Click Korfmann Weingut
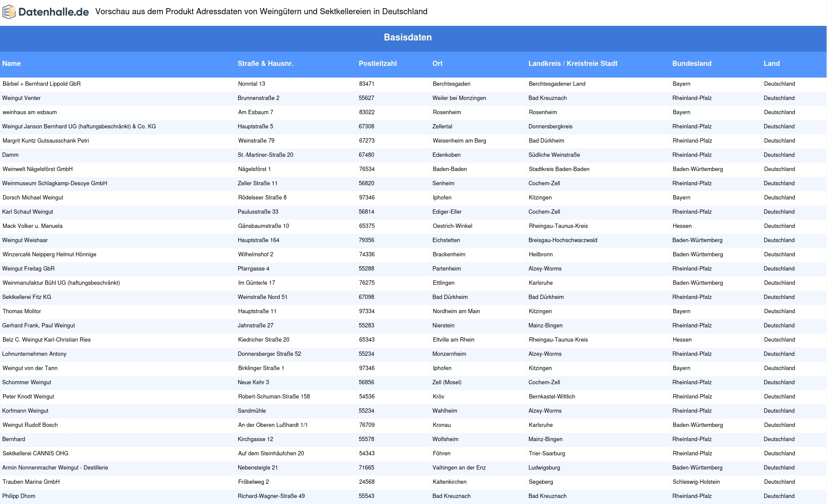The width and height of the screenshot is (827, 504). tap(25, 411)
